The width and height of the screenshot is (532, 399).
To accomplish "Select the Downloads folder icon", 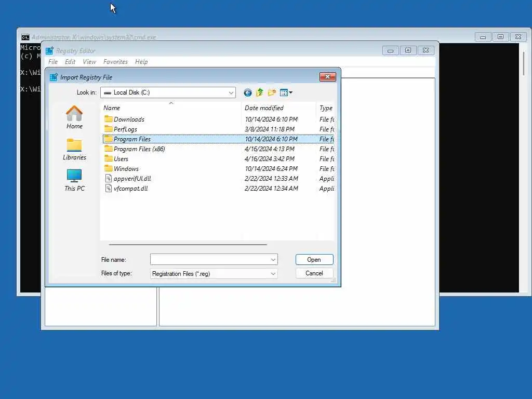I will [108, 119].
